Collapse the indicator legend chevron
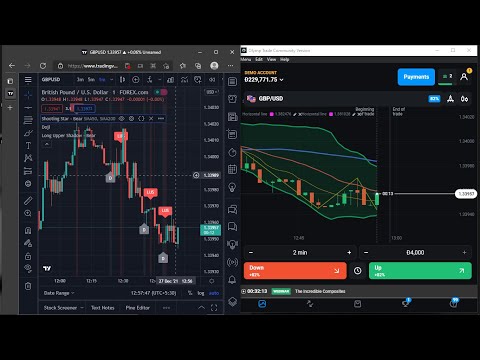Image resolution: width=480 pixels, height=360 pixels. tap(47, 144)
